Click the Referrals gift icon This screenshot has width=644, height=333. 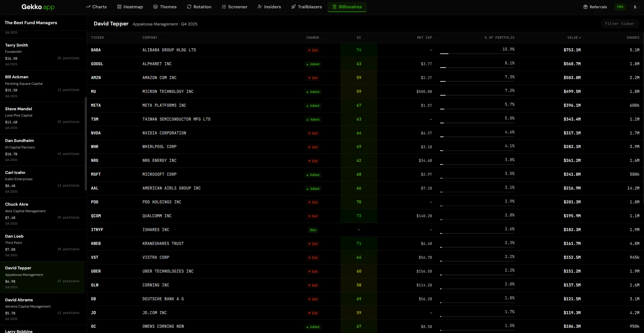pos(585,7)
